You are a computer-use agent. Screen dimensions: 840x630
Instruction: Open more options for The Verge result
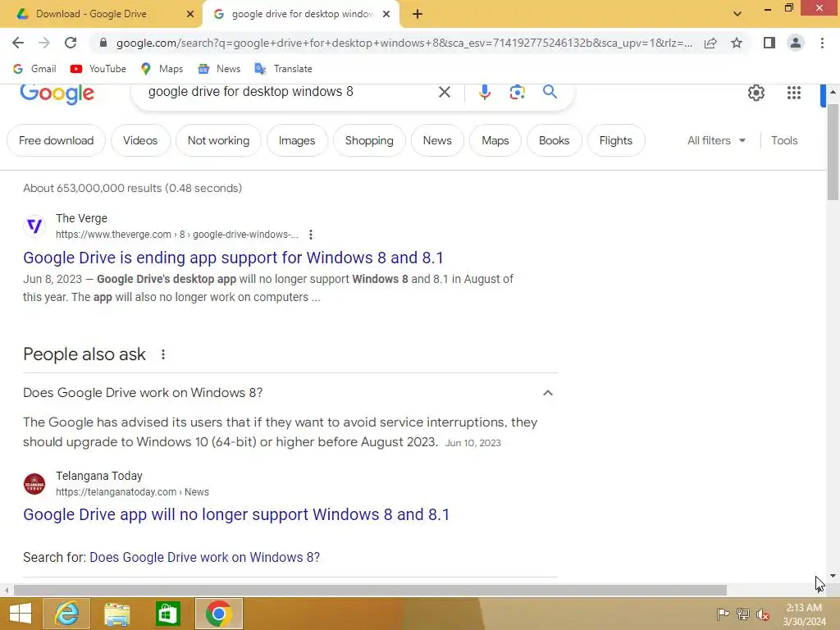[311, 235]
